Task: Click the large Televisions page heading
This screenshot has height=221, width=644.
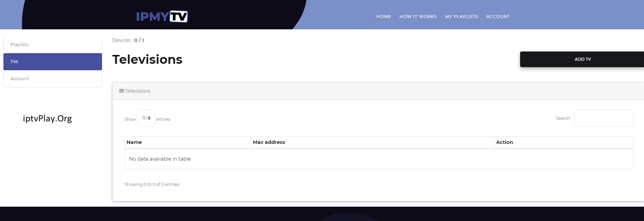Action: pyautogui.click(x=147, y=60)
